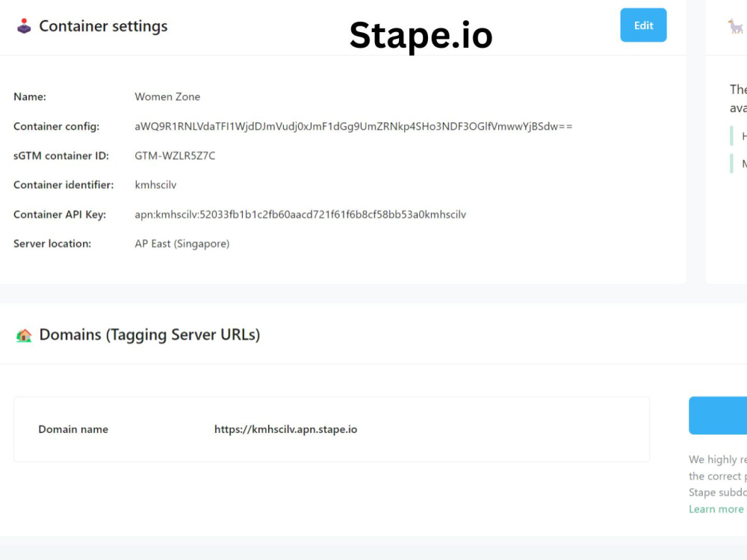
Task: Click domain URL https://kmhscilv.apn.stape.io
Action: point(285,429)
